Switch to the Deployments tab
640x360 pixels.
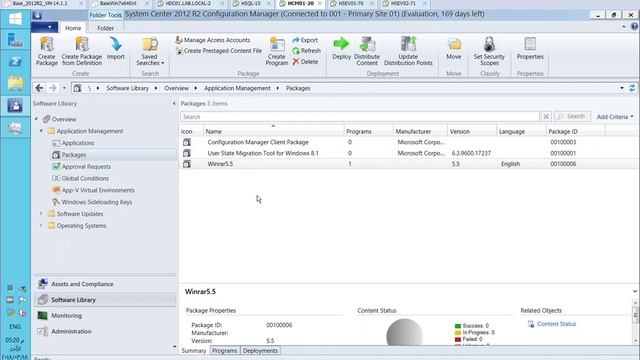coord(260,351)
